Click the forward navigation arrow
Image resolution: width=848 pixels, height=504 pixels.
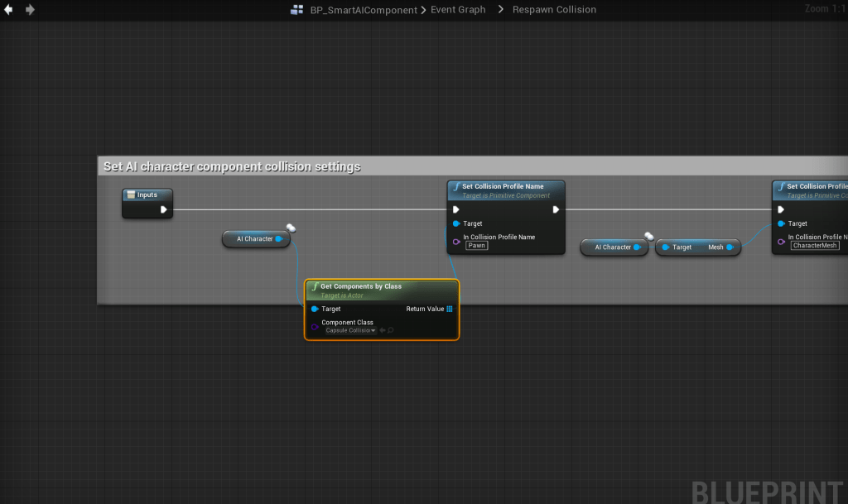31,10
